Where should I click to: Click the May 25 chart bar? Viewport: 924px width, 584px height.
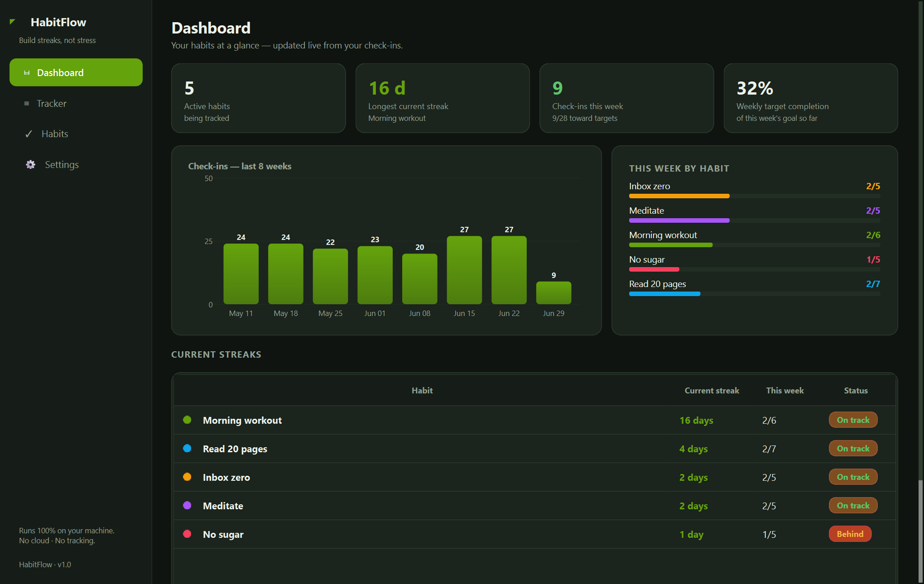331,276
